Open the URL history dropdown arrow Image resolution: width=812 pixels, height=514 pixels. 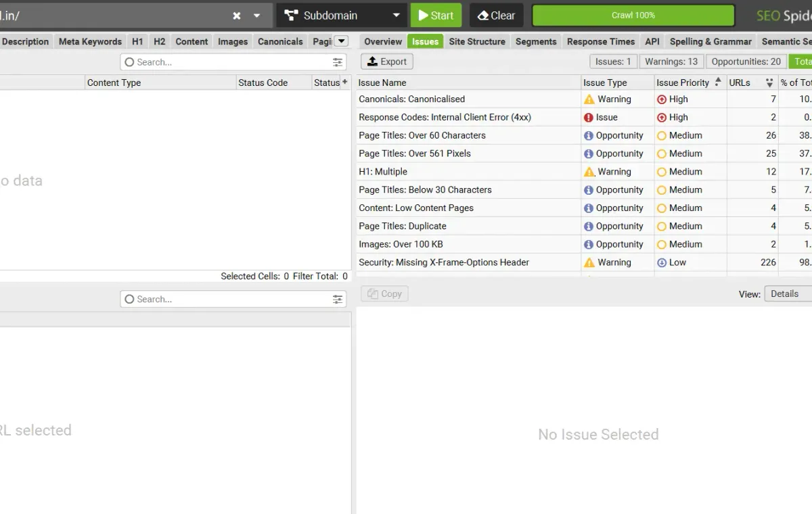[256, 16]
